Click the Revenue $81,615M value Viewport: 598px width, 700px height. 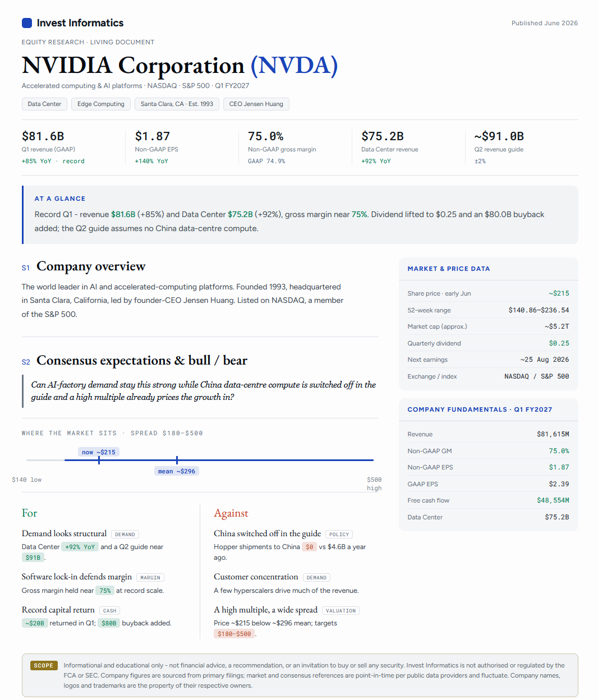click(553, 434)
